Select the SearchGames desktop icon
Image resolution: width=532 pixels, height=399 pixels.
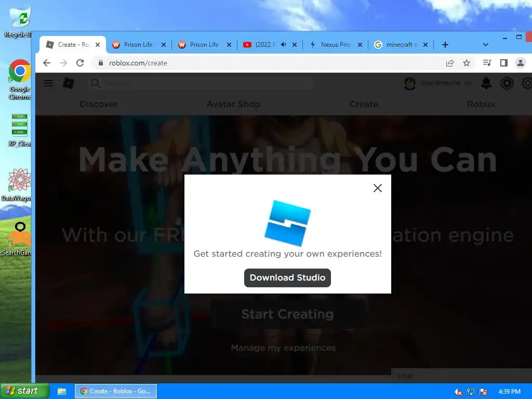[x=17, y=239]
